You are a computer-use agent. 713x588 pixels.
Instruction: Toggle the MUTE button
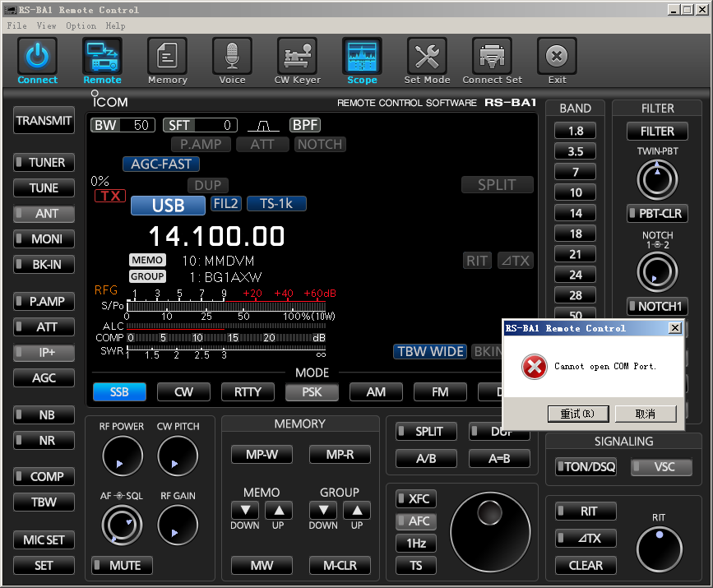pos(122,565)
